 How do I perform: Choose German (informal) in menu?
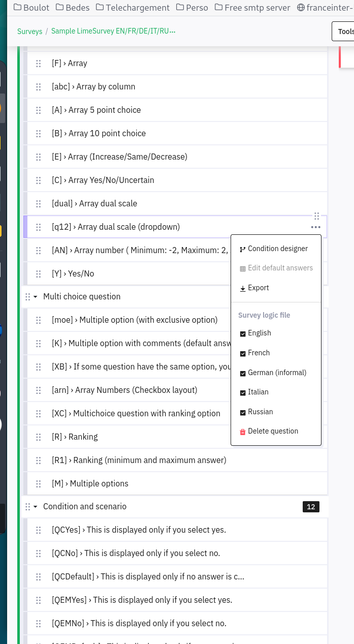[x=277, y=373]
